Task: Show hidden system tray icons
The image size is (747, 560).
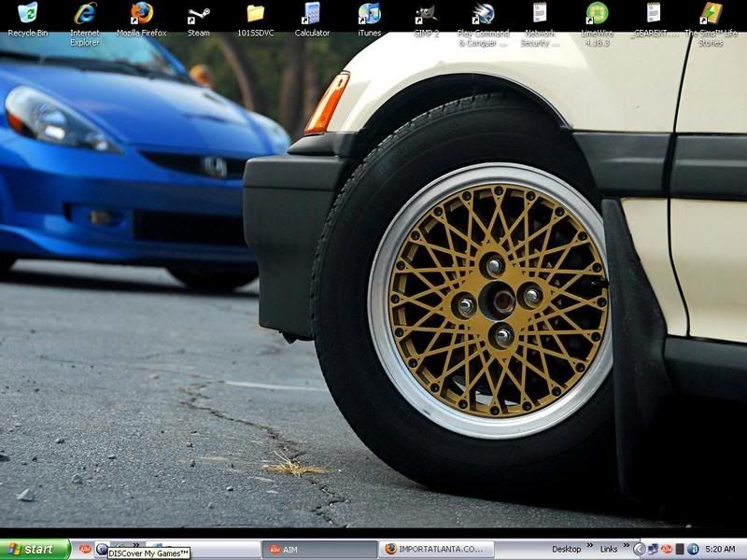Action: pos(639,549)
